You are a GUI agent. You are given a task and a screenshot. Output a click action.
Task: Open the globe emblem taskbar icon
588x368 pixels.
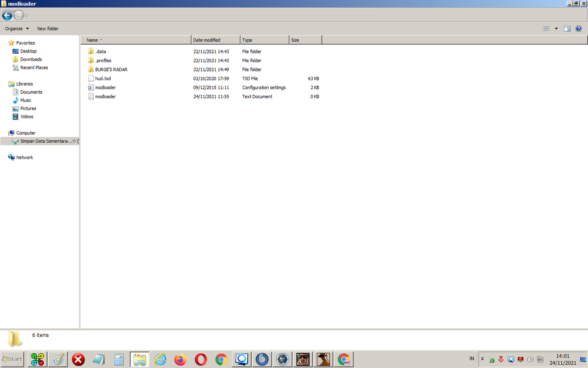[283, 359]
